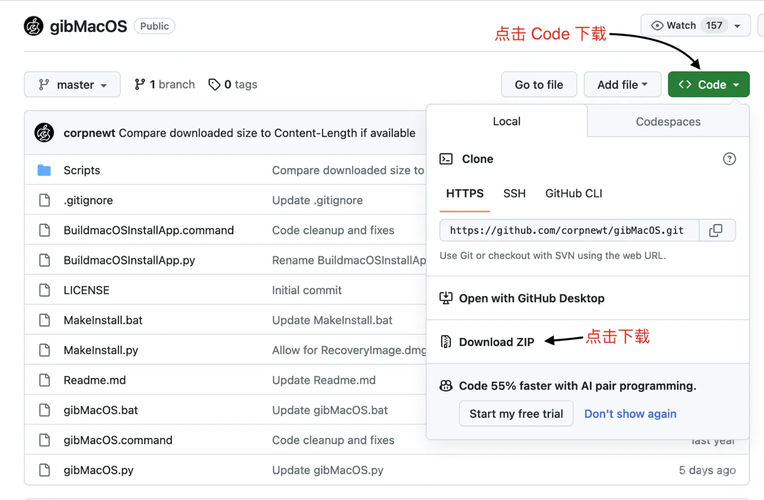Click the Scripts folder icon
Image resolution: width=764 pixels, height=500 pixels.
[x=44, y=170]
